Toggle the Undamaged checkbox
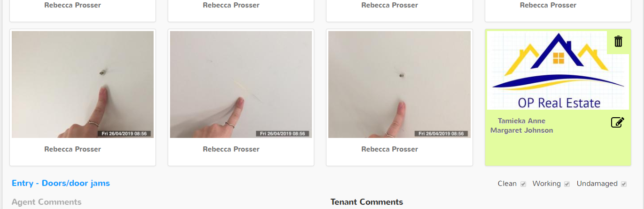The height and width of the screenshot is (209, 644). pyautogui.click(x=624, y=184)
